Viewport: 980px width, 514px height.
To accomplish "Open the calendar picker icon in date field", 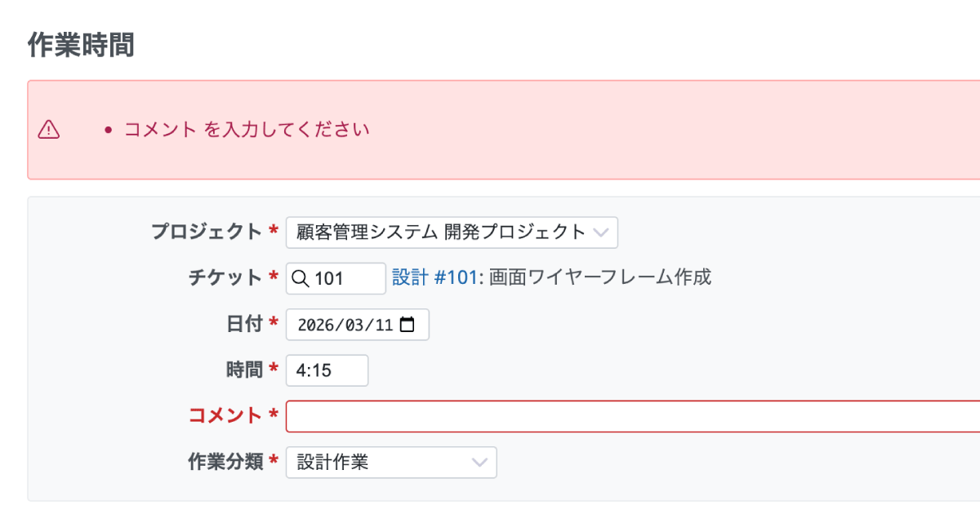I will click(408, 325).
